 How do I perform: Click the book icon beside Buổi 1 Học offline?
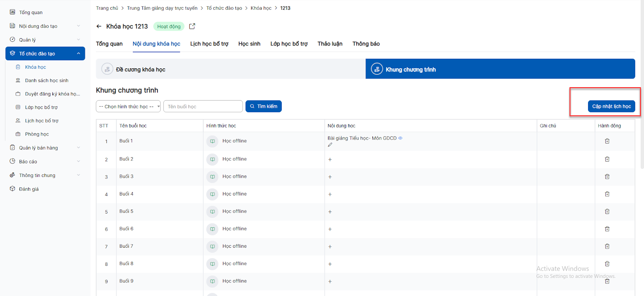click(213, 142)
